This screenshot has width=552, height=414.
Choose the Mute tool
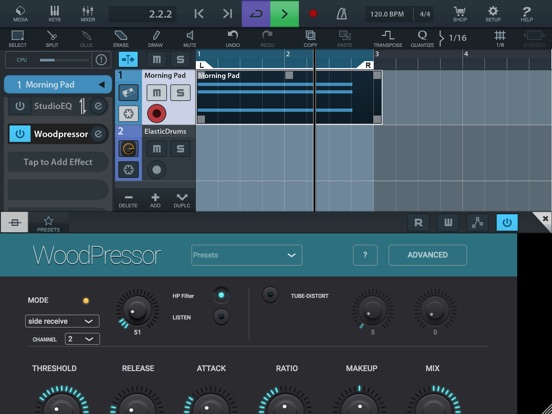pos(190,38)
